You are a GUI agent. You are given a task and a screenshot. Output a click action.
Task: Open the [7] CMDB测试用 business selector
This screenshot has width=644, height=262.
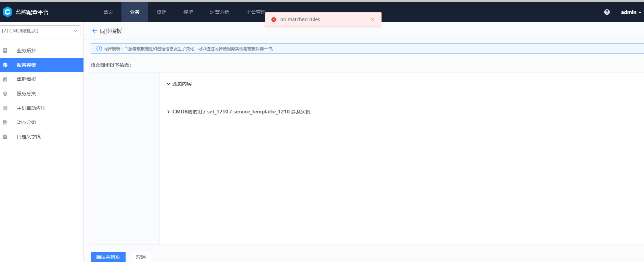(x=40, y=31)
